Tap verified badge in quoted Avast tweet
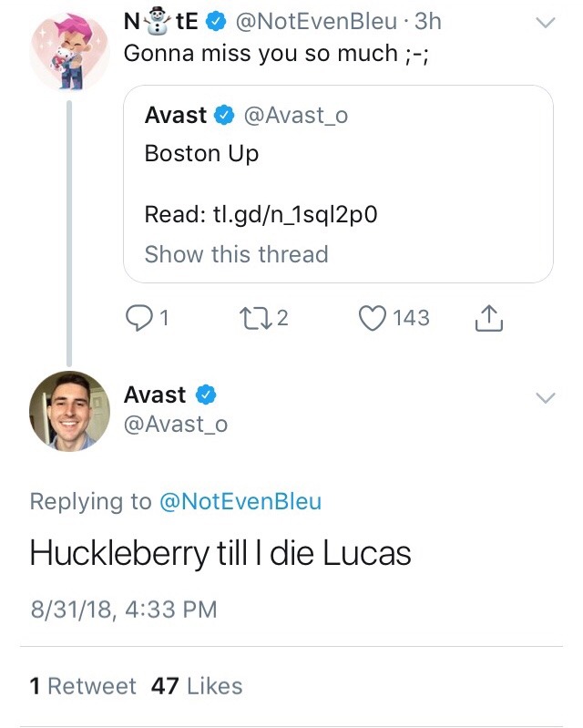 [x=224, y=116]
